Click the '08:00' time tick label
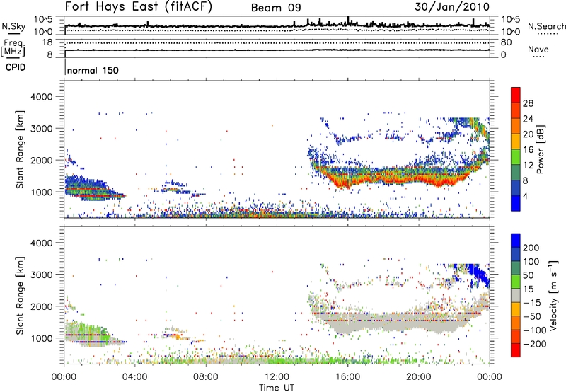566x392 pixels. [206, 377]
